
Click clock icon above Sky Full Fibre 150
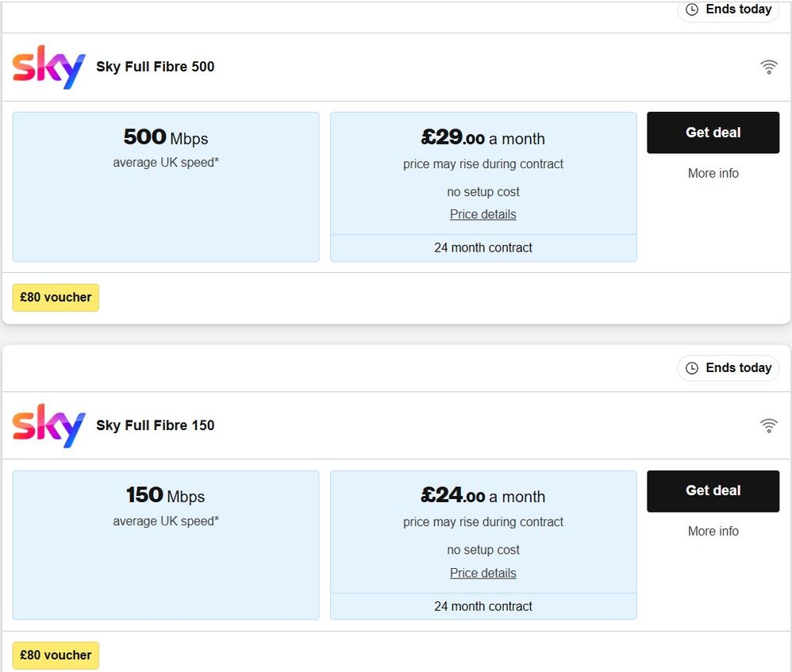(692, 368)
